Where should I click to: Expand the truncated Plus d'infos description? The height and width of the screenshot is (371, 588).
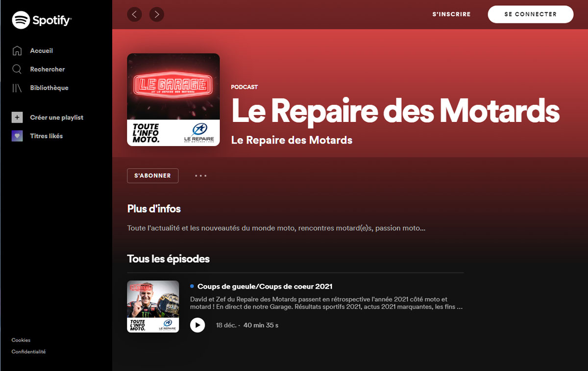click(x=276, y=228)
